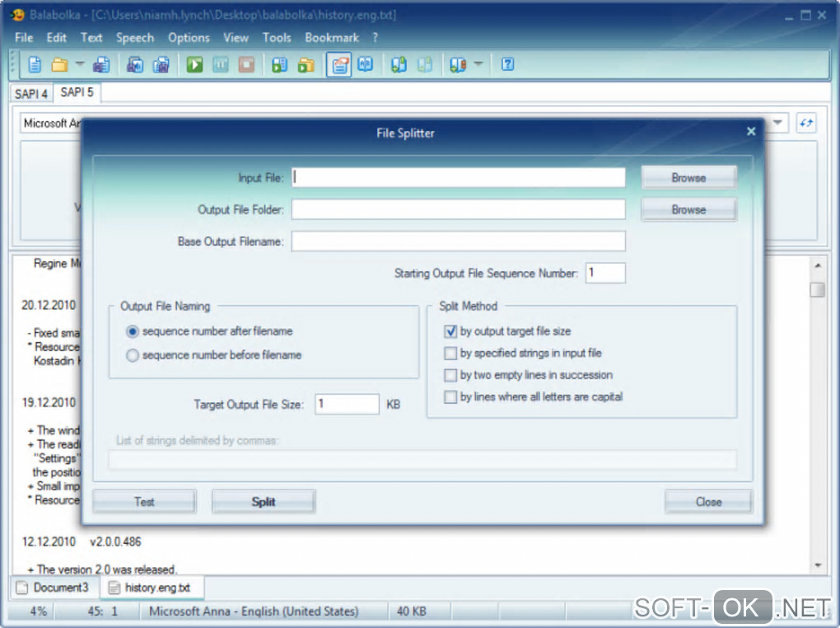Click the text scrollbar up arrow
Screen dimensions: 840x628
pyautogui.click(x=818, y=265)
